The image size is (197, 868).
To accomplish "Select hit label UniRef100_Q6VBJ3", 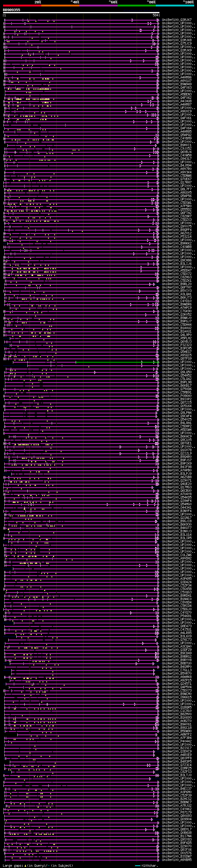I will click(177, 342).
